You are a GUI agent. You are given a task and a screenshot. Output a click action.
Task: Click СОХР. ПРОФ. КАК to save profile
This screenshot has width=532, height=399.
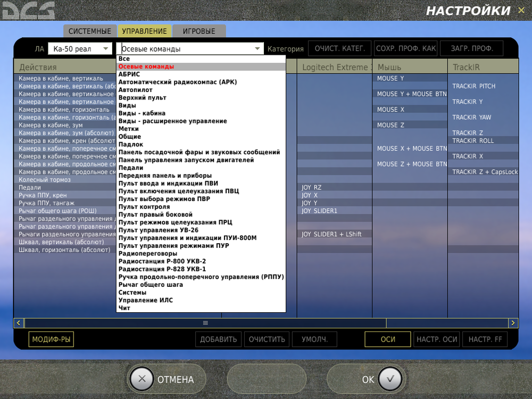(x=405, y=48)
